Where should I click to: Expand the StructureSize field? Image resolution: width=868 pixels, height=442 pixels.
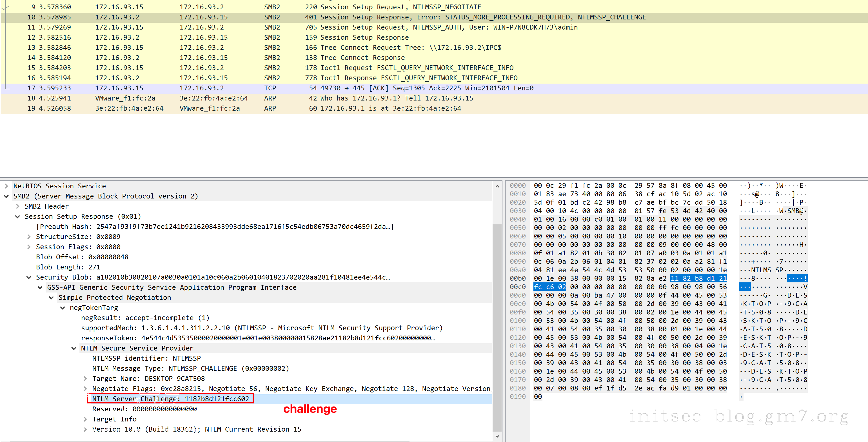[29, 236]
